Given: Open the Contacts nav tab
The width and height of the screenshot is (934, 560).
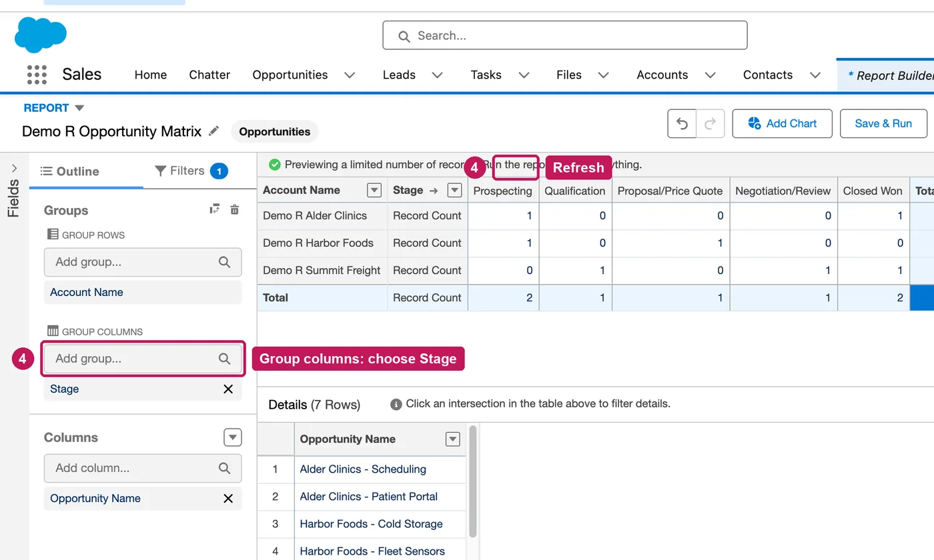Looking at the screenshot, I should point(768,75).
